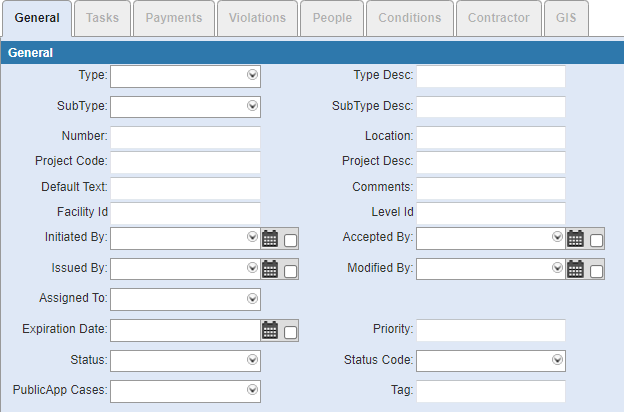This screenshot has height=412, width=624.
Task: Click the Project Code input field
Action: tap(185, 162)
